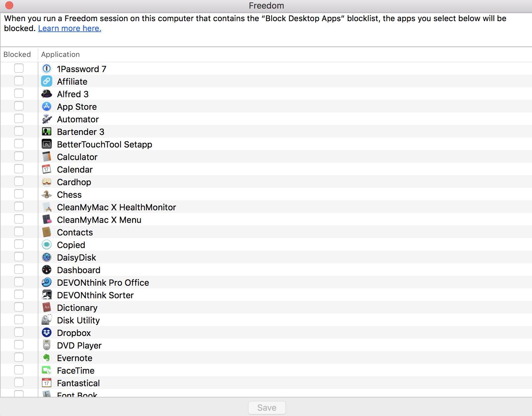The height and width of the screenshot is (416, 532).
Task: Check the DVD Player blocked checkbox
Action: click(x=19, y=345)
